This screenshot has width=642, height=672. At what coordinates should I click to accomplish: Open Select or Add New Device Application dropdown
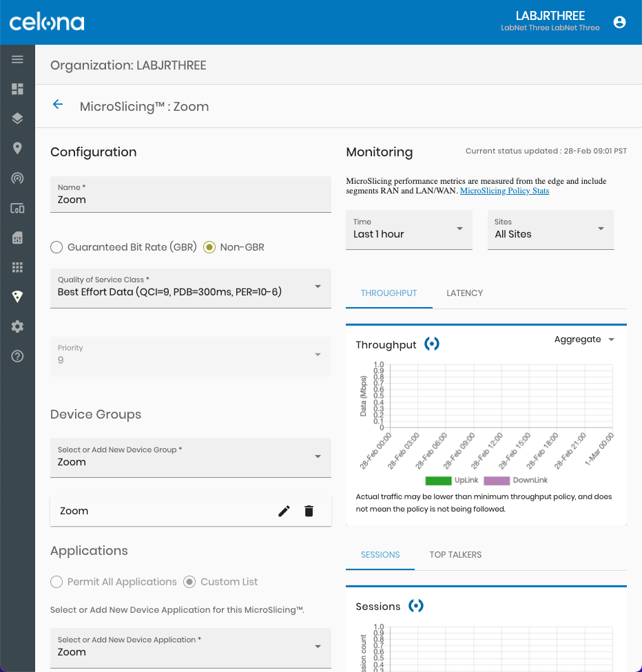(191, 648)
